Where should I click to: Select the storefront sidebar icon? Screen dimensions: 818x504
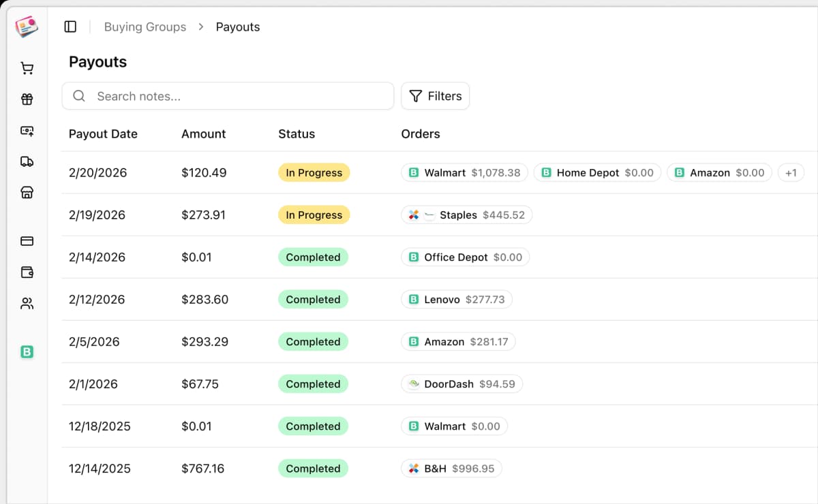(x=27, y=193)
